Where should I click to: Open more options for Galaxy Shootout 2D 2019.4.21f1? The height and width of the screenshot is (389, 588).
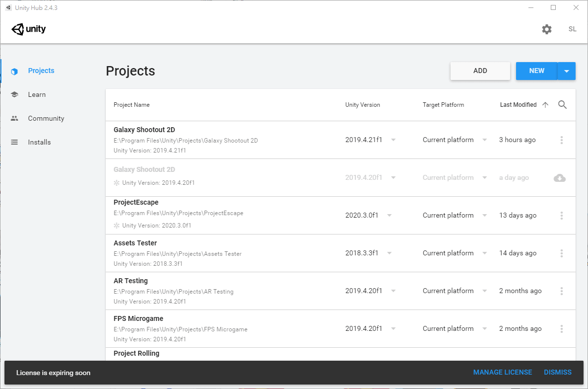click(561, 140)
